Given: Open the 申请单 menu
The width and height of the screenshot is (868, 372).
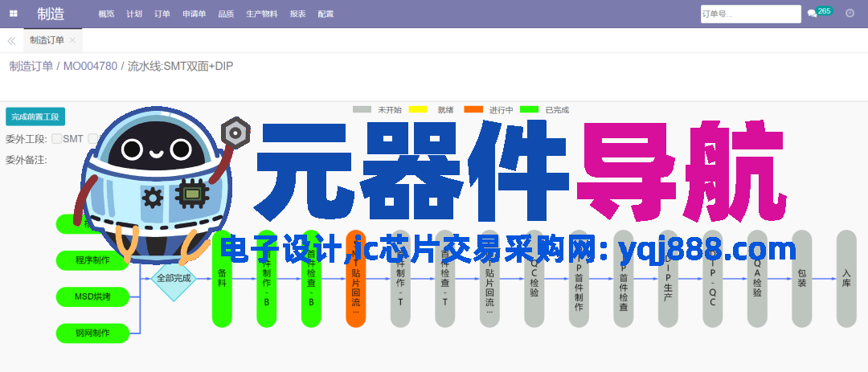Looking at the screenshot, I should click(194, 14).
